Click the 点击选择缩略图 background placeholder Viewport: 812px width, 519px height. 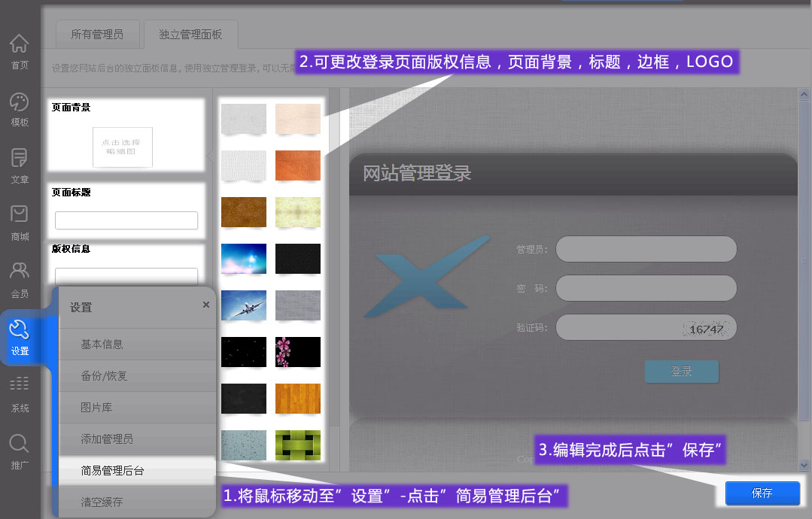tap(123, 147)
